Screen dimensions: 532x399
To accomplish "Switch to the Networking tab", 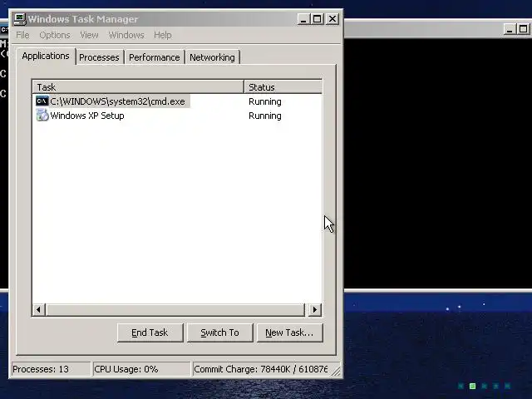I will 213,57.
